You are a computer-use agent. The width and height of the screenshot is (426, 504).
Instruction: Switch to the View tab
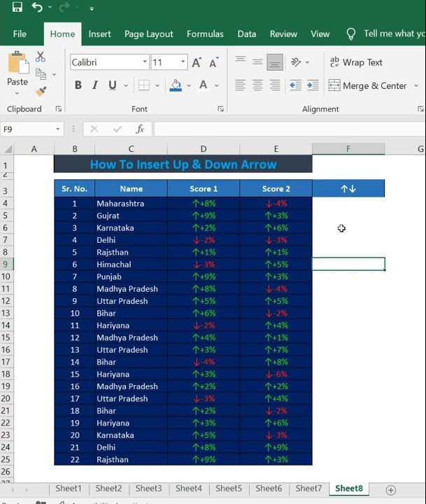pos(320,34)
